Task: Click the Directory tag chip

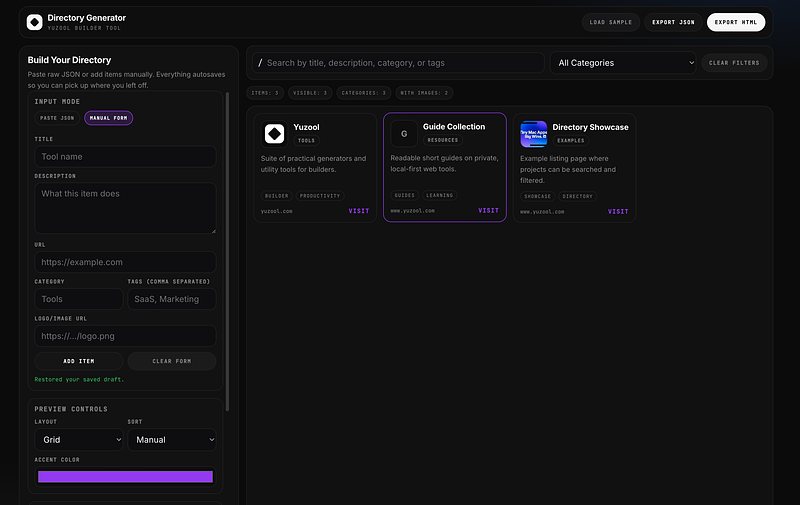Action: click(578, 196)
